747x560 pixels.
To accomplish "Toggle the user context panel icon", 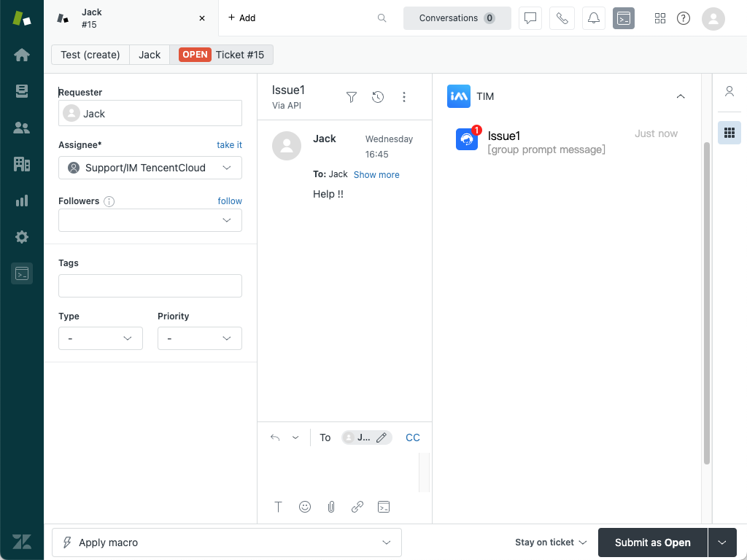I will [x=729, y=91].
